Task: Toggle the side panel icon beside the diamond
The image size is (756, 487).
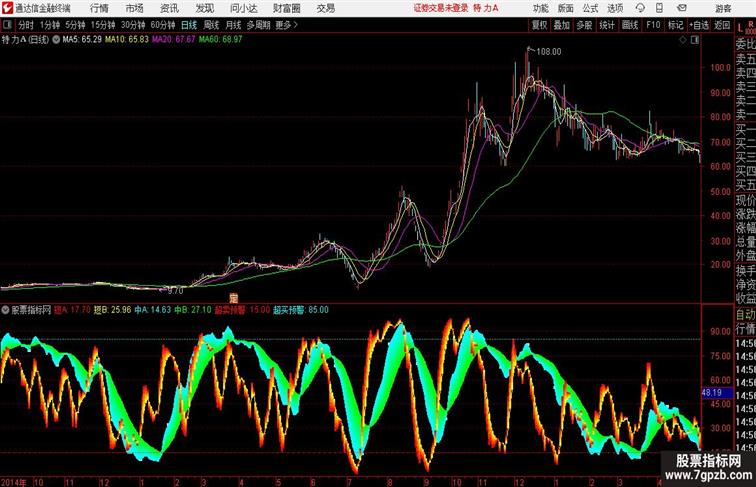Action: [x=695, y=40]
